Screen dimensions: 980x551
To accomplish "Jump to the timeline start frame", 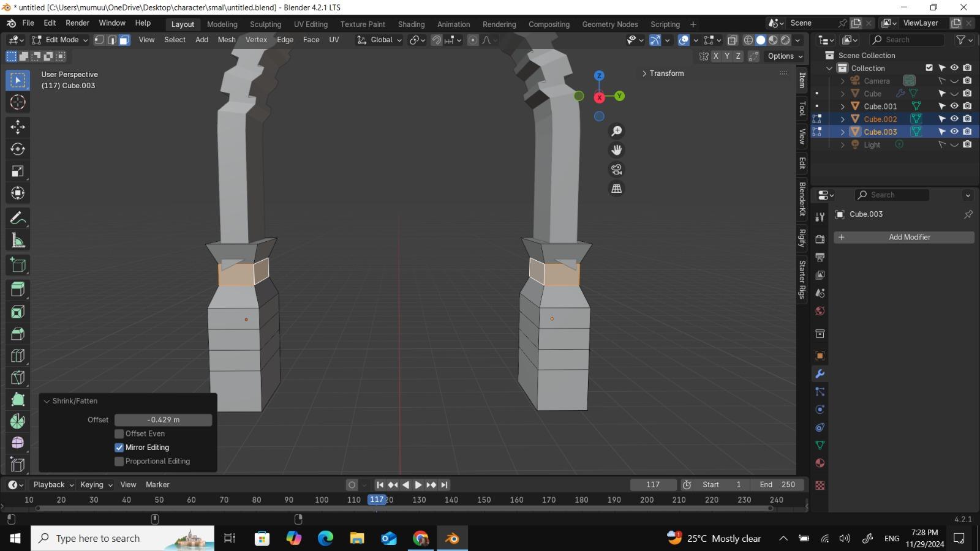I will (380, 485).
